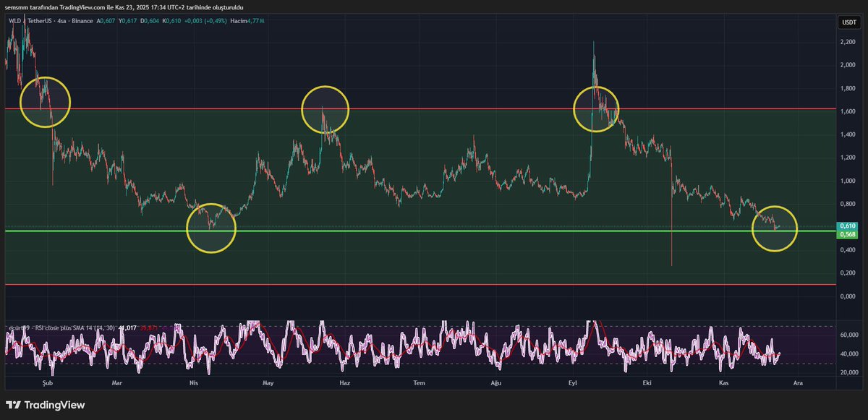This screenshot has width=868, height=420.
Task: Click the USDT currency button on price axis
Action: pyautogui.click(x=848, y=22)
